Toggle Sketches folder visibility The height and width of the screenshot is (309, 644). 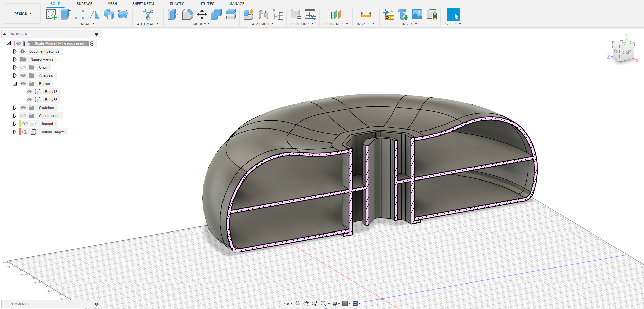pyautogui.click(x=23, y=108)
